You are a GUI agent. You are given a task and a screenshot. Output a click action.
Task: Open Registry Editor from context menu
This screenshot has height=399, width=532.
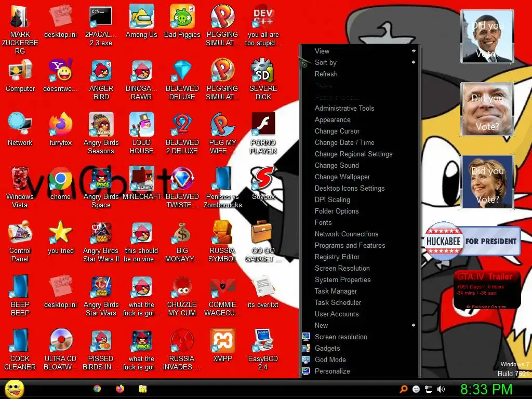[361, 257]
